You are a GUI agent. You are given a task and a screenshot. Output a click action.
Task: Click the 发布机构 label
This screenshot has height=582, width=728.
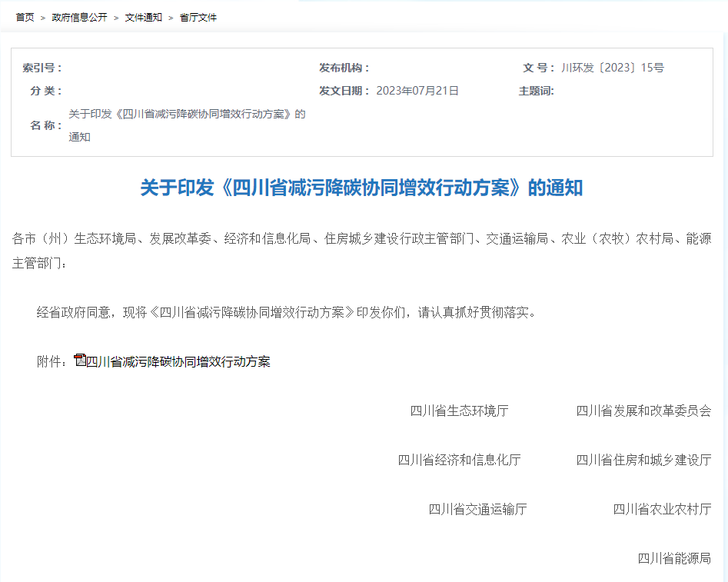tap(344, 68)
